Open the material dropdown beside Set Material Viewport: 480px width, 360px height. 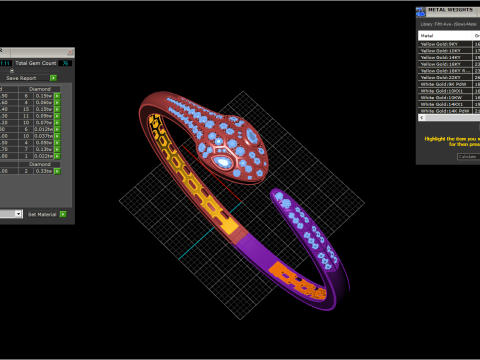pyautogui.click(x=19, y=214)
